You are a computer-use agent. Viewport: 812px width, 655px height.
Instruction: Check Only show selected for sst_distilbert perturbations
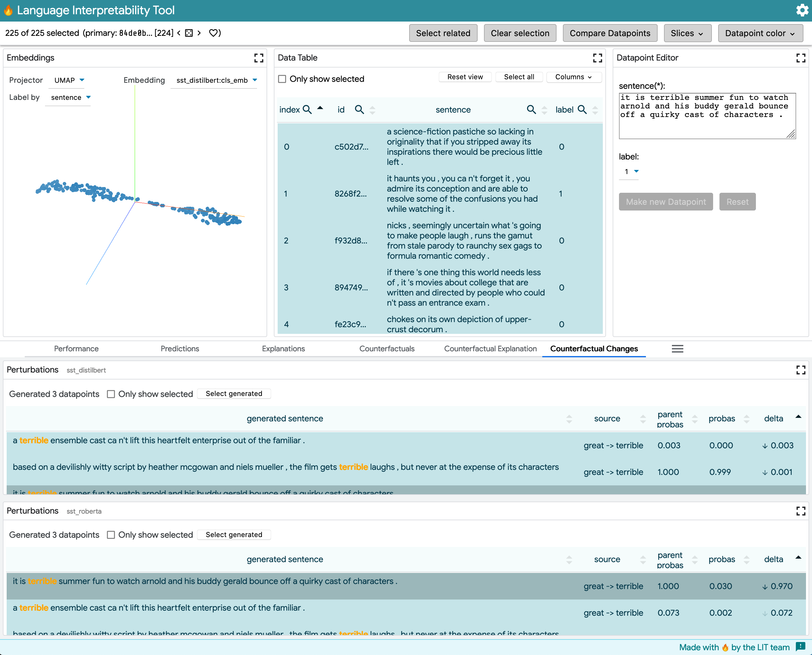pos(111,393)
